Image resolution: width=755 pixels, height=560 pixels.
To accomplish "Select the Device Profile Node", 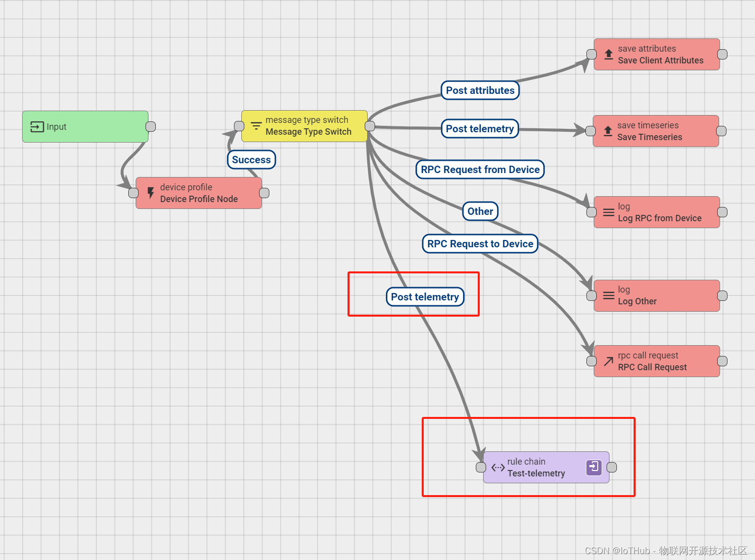I will click(x=199, y=193).
